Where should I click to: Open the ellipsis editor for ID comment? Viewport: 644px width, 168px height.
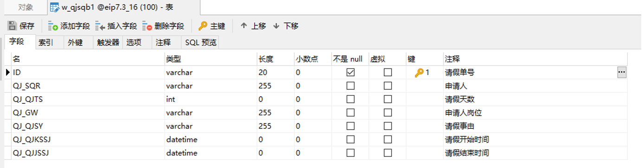point(622,72)
